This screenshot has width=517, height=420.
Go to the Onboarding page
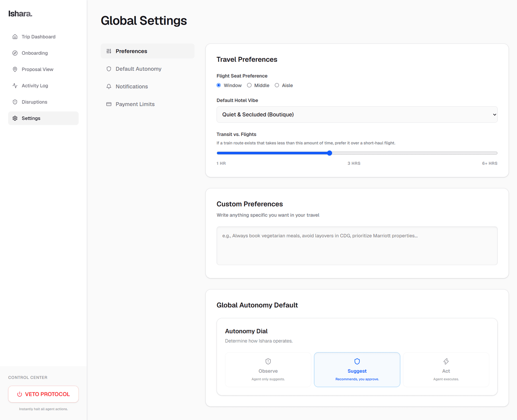43,53
